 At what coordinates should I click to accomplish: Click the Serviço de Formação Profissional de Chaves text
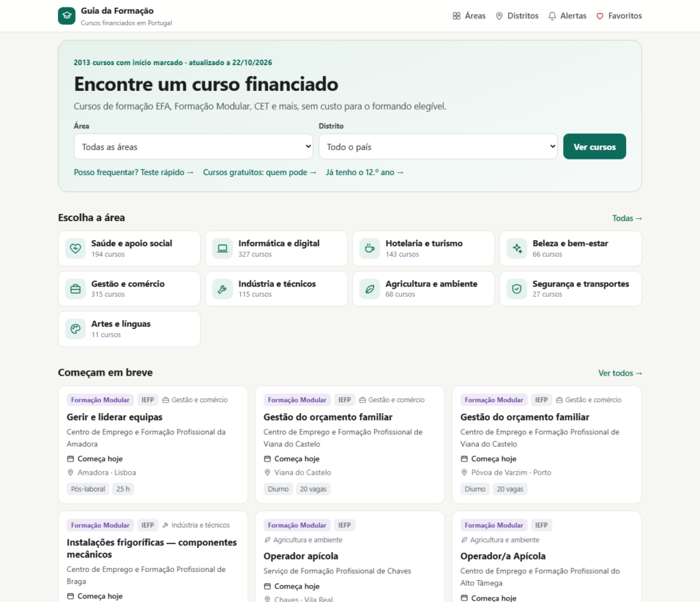pyautogui.click(x=337, y=571)
